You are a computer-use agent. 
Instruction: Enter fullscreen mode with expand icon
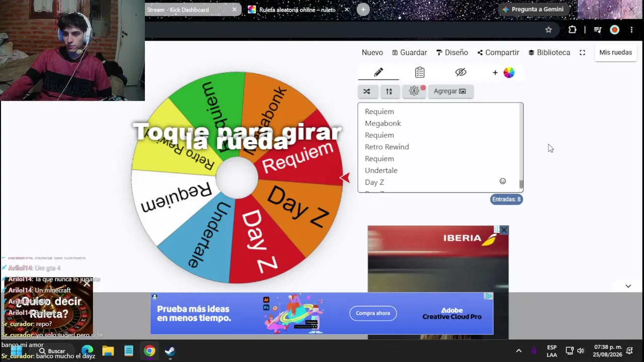582,52
